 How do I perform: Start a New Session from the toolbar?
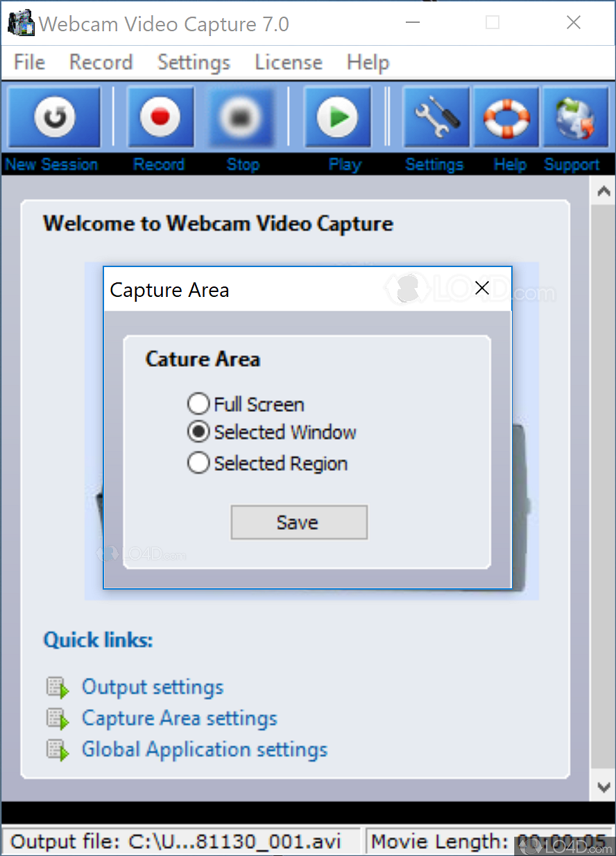(53, 117)
